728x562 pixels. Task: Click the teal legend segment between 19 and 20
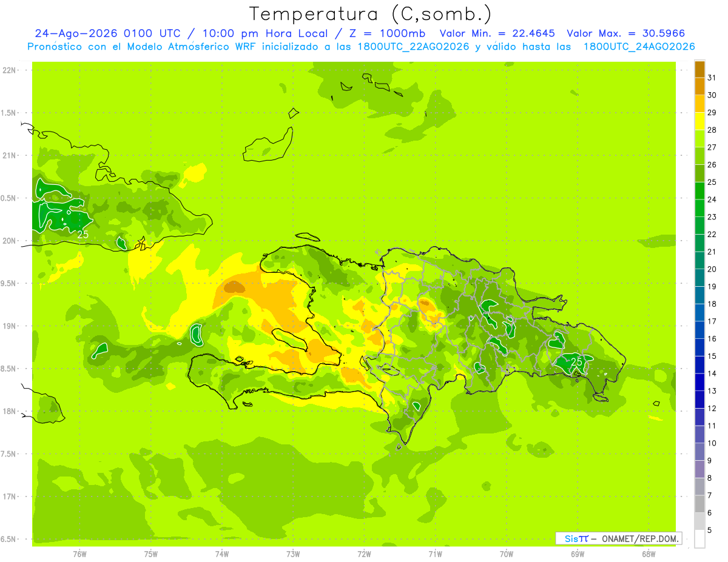(x=699, y=278)
